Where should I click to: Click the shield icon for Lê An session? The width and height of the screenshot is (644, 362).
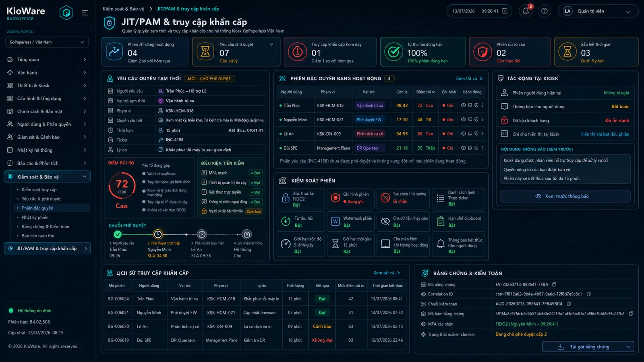476,134
